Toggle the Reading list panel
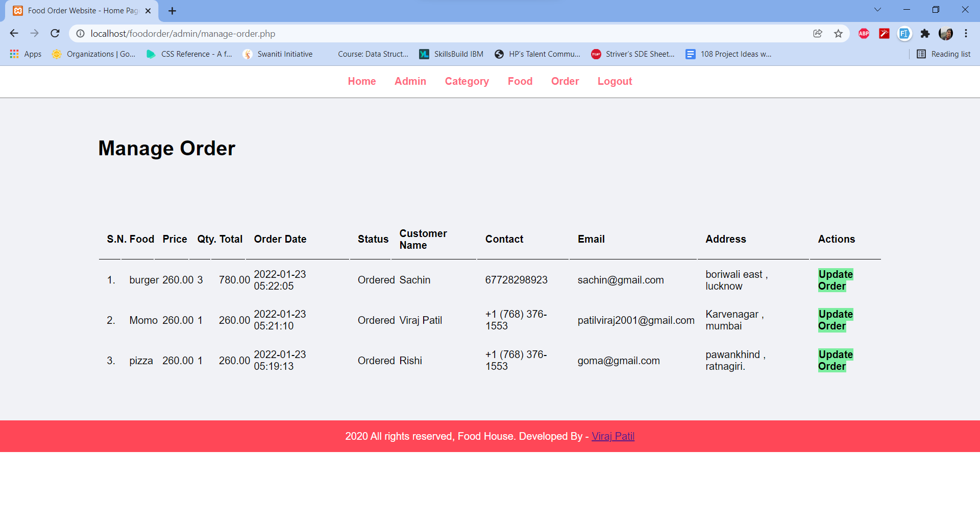The width and height of the screenshot is (980, 521). click(944, 54)
